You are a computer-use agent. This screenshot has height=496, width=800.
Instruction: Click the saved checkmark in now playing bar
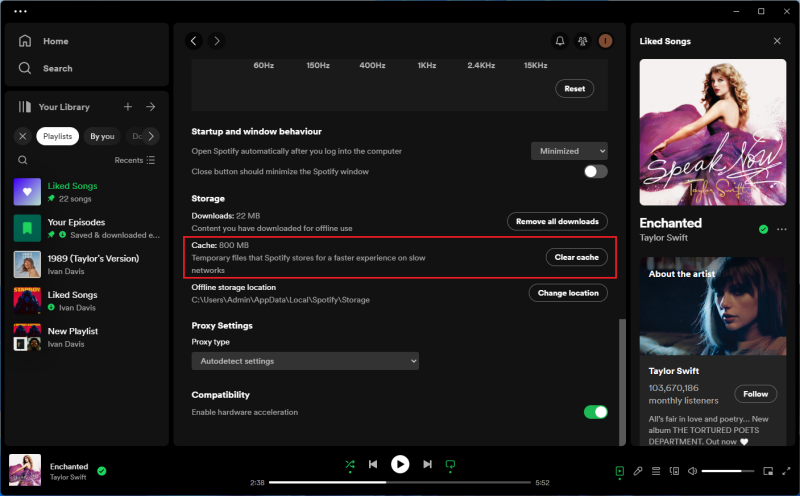102,471
